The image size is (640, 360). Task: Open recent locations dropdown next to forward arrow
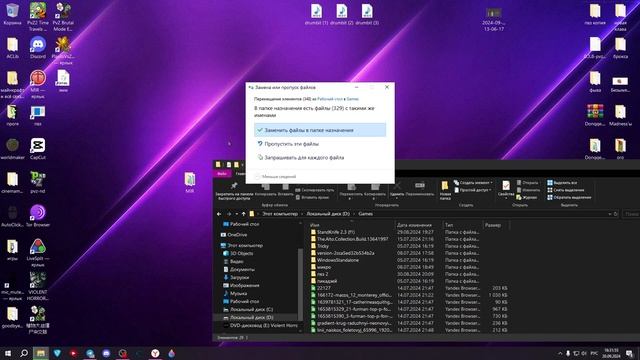237,214
